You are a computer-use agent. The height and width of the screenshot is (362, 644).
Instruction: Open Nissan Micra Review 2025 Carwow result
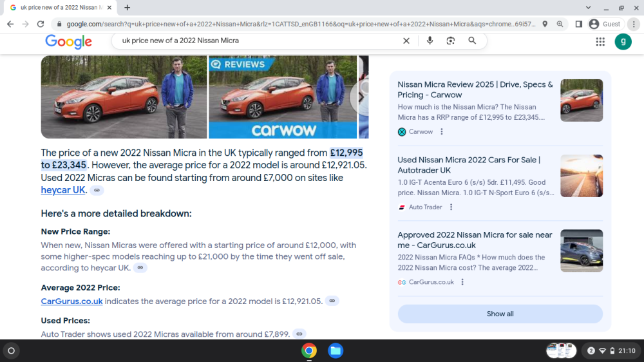(475, 90)
